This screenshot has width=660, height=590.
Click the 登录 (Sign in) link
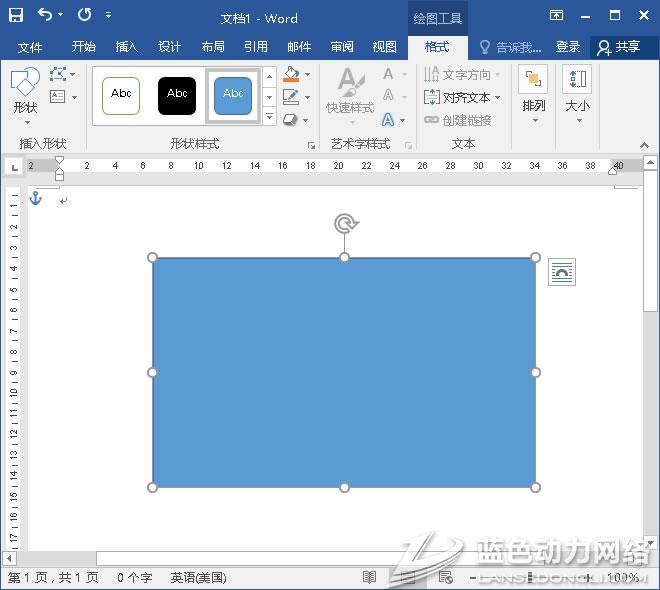[568, 47]
